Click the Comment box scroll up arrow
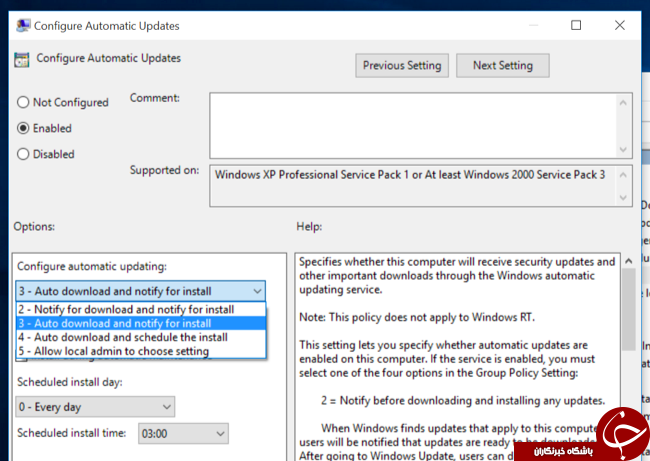Screen dimensions: 650x461 (x=623, y=102)
